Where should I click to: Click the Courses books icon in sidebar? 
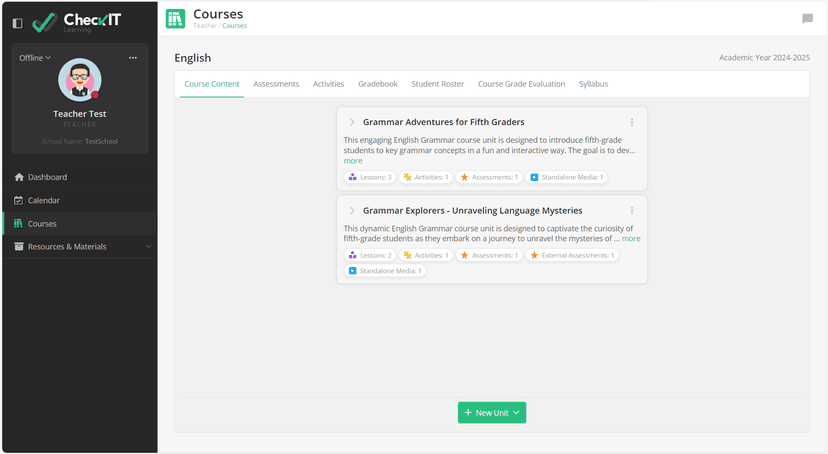point(18,223)
